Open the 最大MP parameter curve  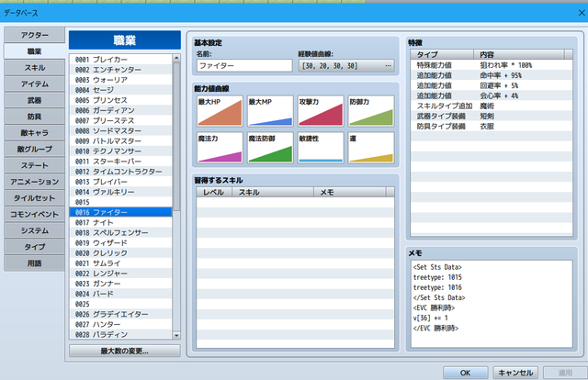(x=270, y=111)
